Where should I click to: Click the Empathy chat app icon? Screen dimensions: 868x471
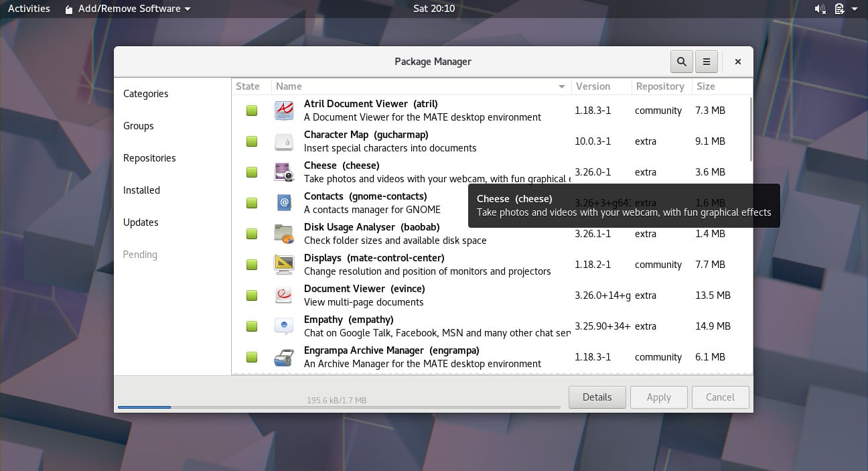[284, 326]
